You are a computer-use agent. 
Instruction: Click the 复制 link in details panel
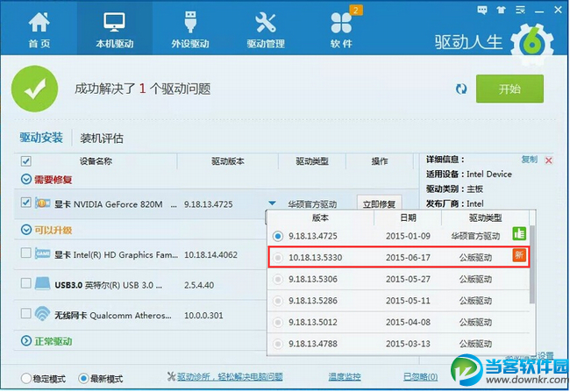tap(529, 160)
